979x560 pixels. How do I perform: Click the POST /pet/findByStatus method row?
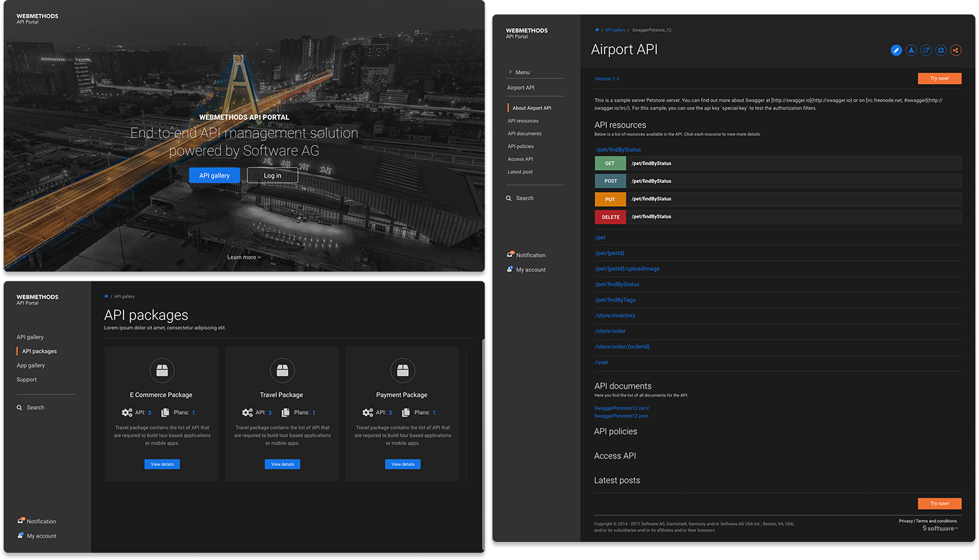(x=778, y=181)
